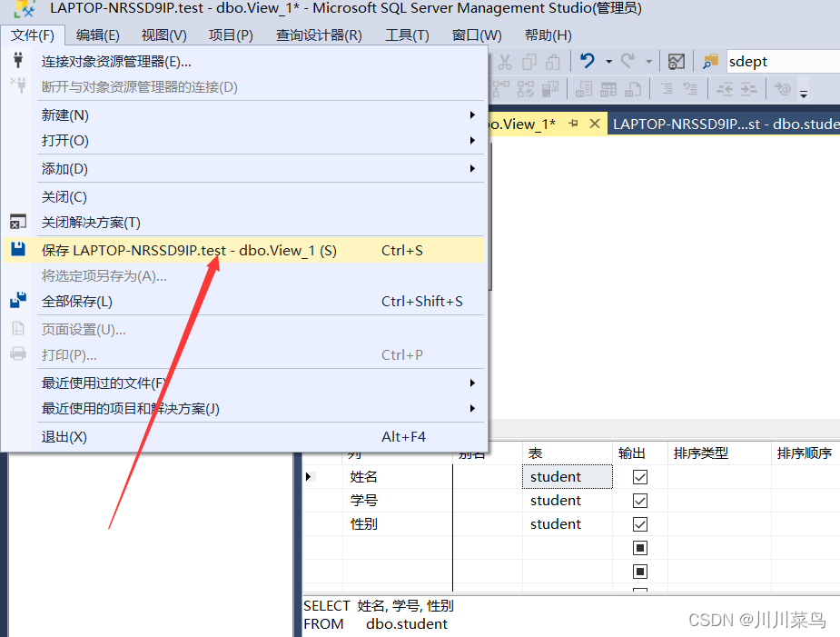Expand 最近使用的项目和解决方案 submenu arrow
840x637 pixels.
pyautogui.click(x=472, y=408)
